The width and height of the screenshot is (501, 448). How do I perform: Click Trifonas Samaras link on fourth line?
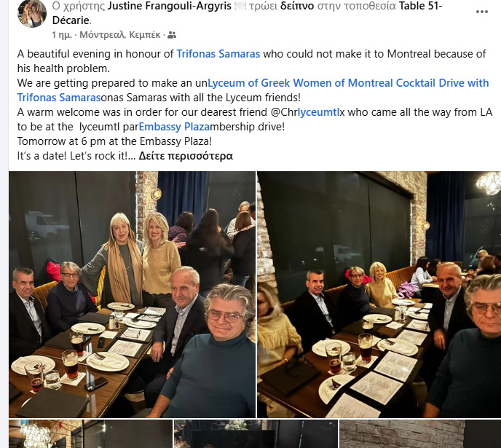[59, 98]
